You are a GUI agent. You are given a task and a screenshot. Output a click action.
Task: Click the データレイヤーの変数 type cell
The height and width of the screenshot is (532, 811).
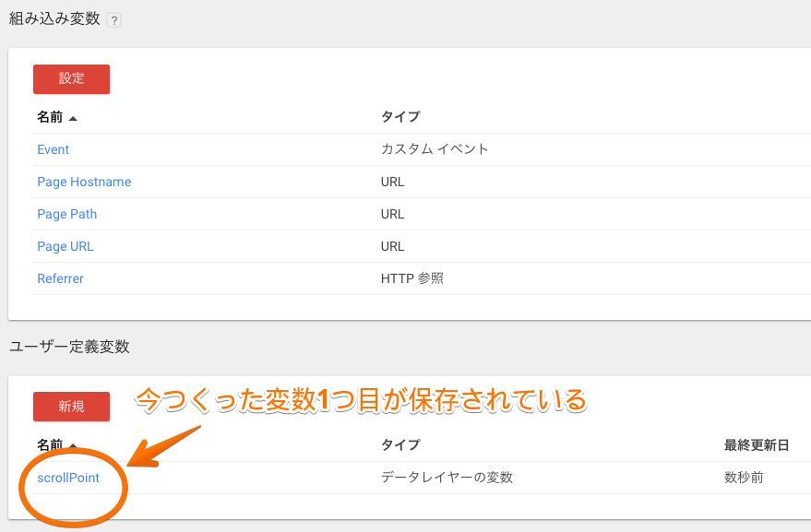(x=447, y=478)
